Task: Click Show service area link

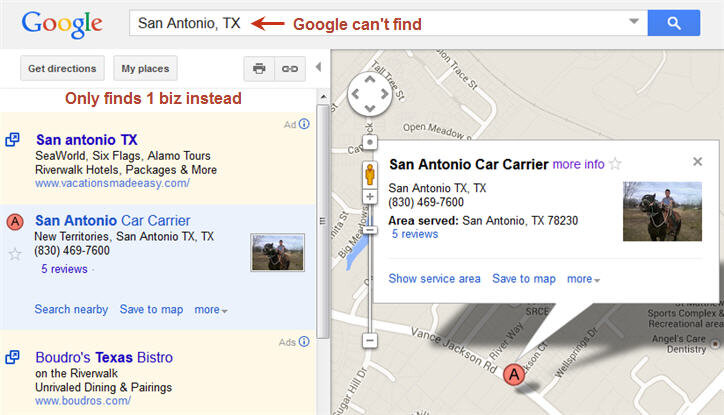Action: click(434, 279)
